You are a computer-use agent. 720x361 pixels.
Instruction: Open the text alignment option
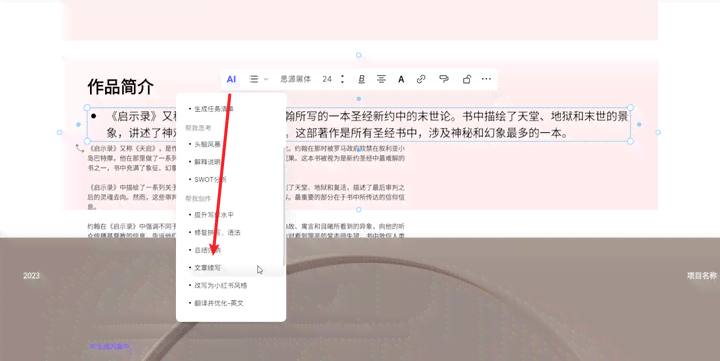pyautogui.click(x=381, y=79)
